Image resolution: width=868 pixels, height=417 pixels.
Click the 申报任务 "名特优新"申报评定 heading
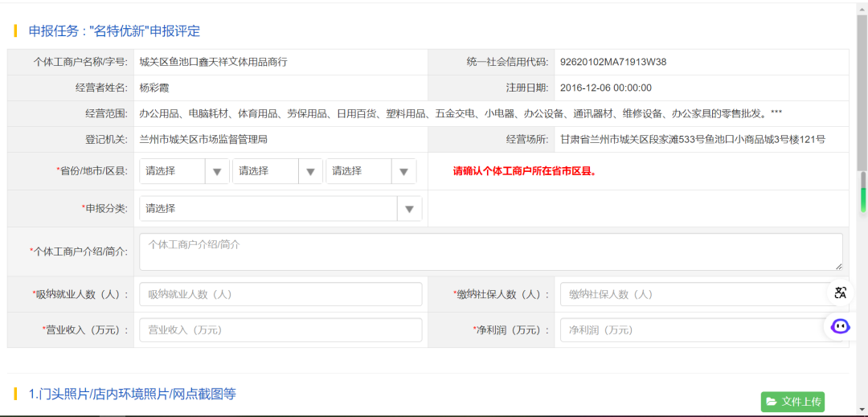click(x=114, y=31)
